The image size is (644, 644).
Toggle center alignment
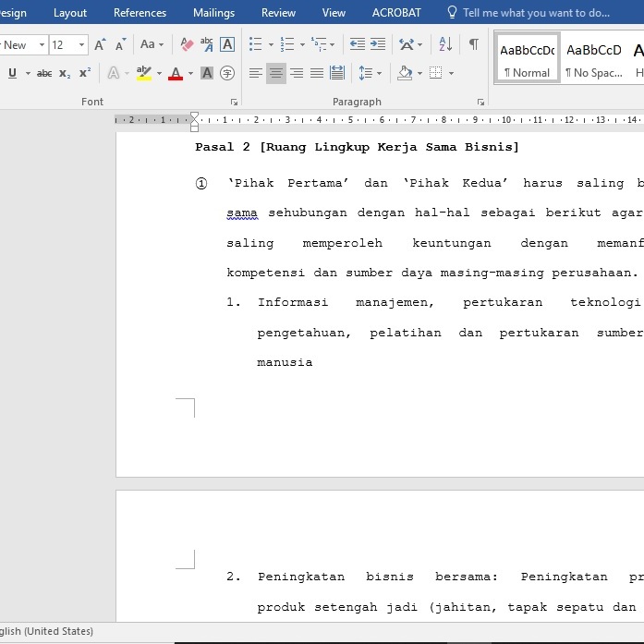tap(276, 73)
